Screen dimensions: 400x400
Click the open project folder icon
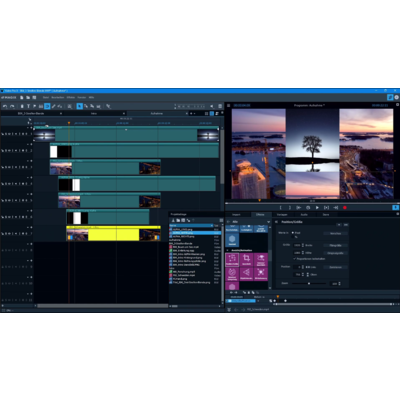click(28, 98)
